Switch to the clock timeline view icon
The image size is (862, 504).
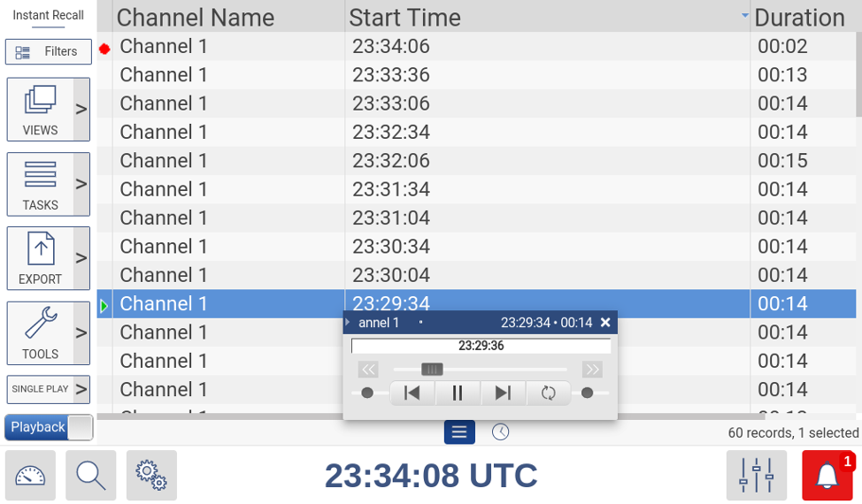click(x=501, y=431)
